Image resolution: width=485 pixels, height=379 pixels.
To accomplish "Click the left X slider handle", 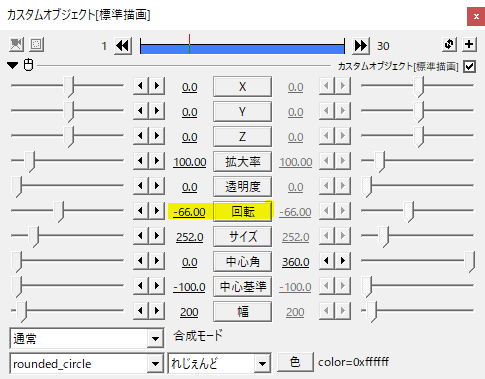I will (x=69, y=87).
